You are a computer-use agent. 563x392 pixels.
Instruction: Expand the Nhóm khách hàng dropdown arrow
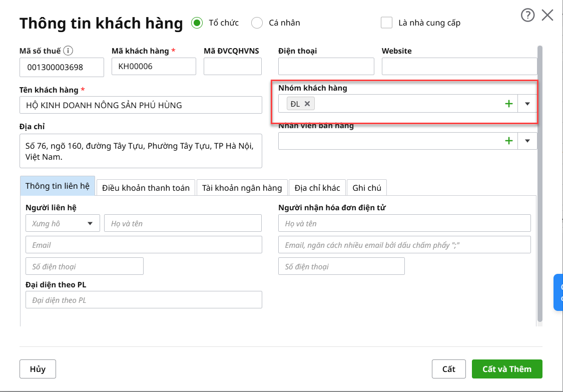point(527,104)
